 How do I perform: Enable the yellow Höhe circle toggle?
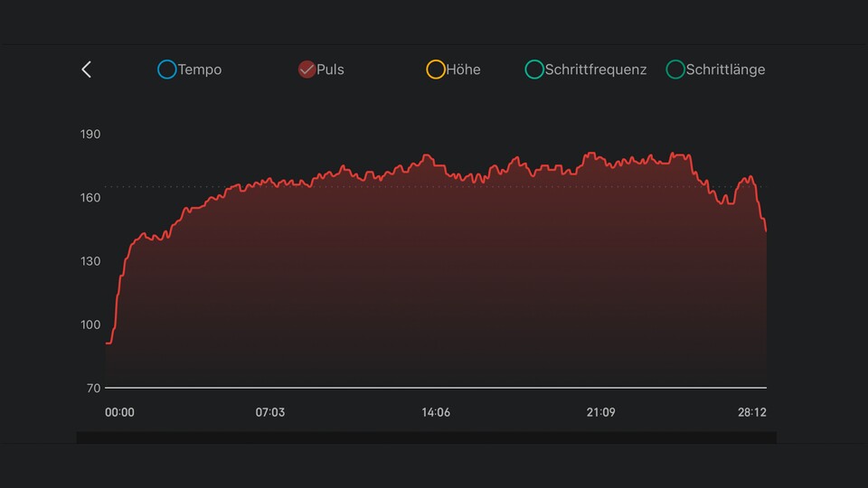coord(436,70)
